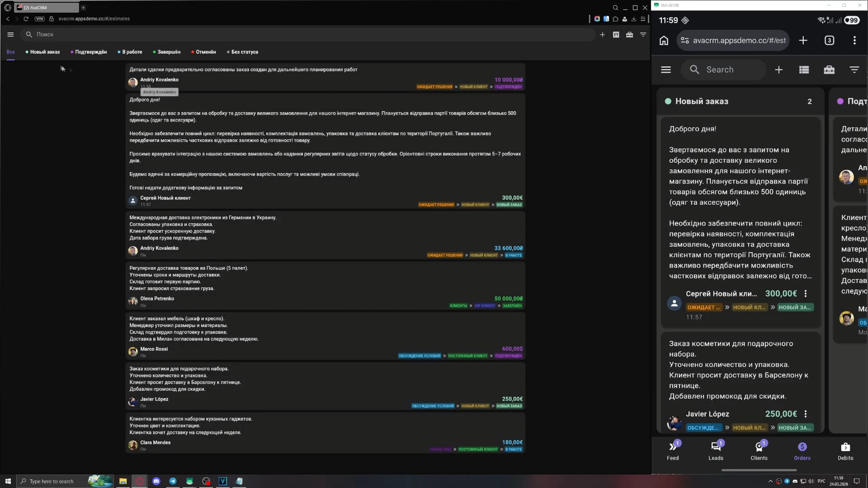Open three-dot menu on Javier López order
This screenshot has width=868, height=488.
point(806,414)
